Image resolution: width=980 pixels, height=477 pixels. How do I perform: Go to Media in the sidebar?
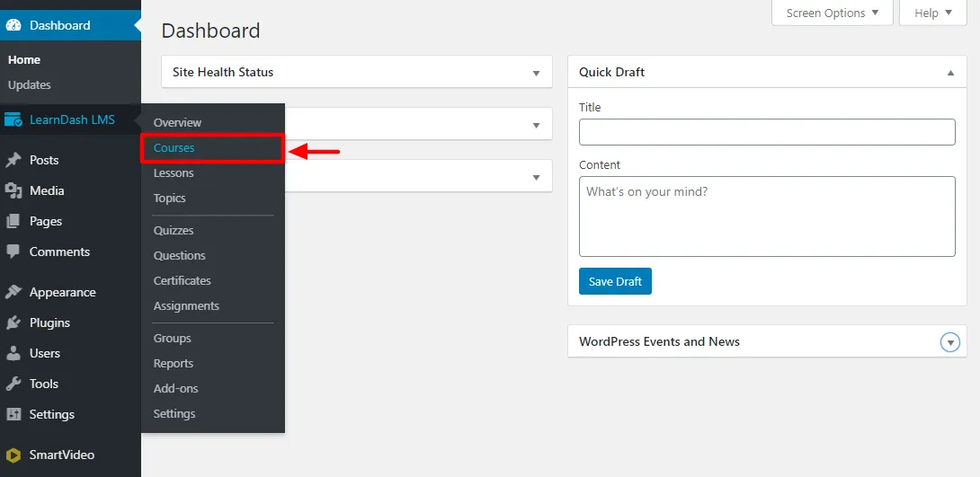(47, 191)
